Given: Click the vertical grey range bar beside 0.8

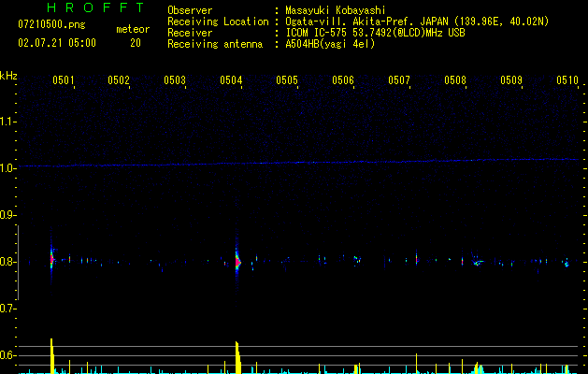Looking at the screenshot, I should 18,263.
